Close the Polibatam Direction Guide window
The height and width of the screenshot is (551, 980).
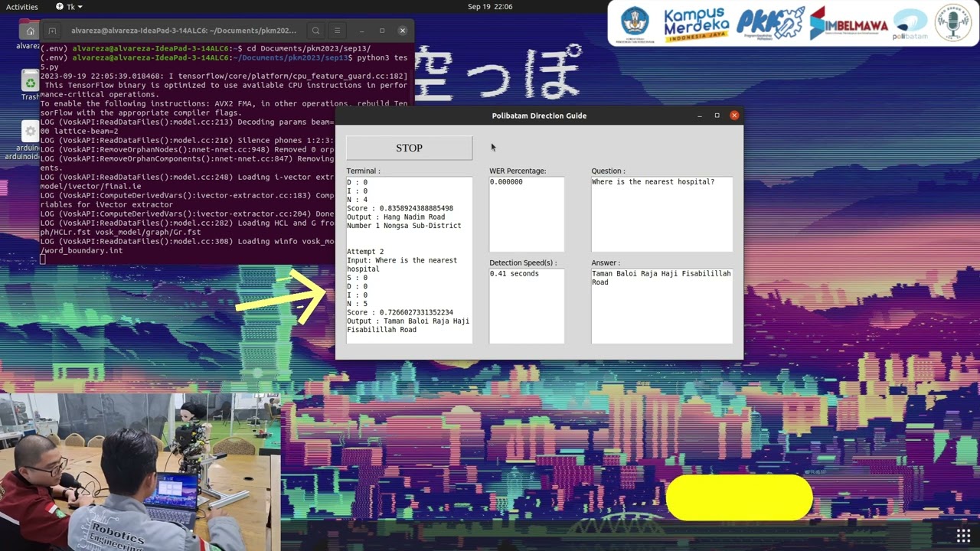[734, 116]
